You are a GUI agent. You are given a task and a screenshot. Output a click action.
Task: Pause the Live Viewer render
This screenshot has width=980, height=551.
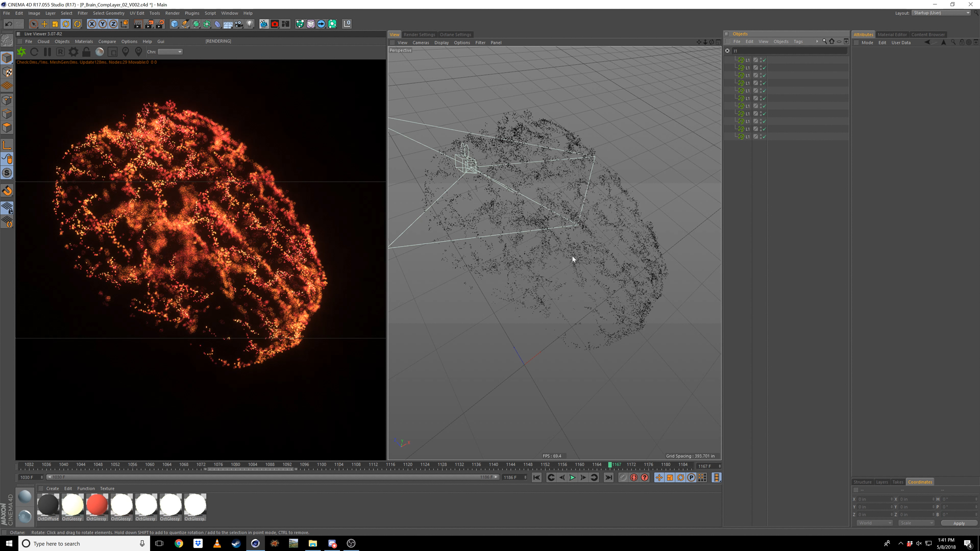tap(47, 52)
